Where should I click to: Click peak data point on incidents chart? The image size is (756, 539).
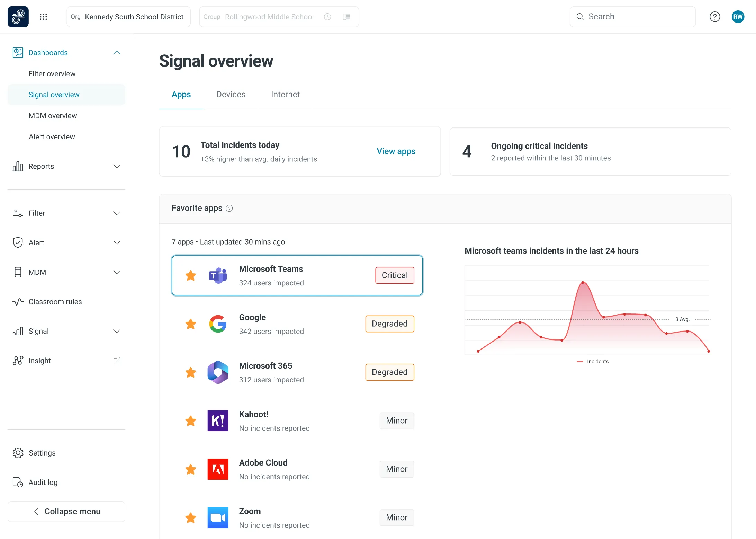tap(583, 283)
